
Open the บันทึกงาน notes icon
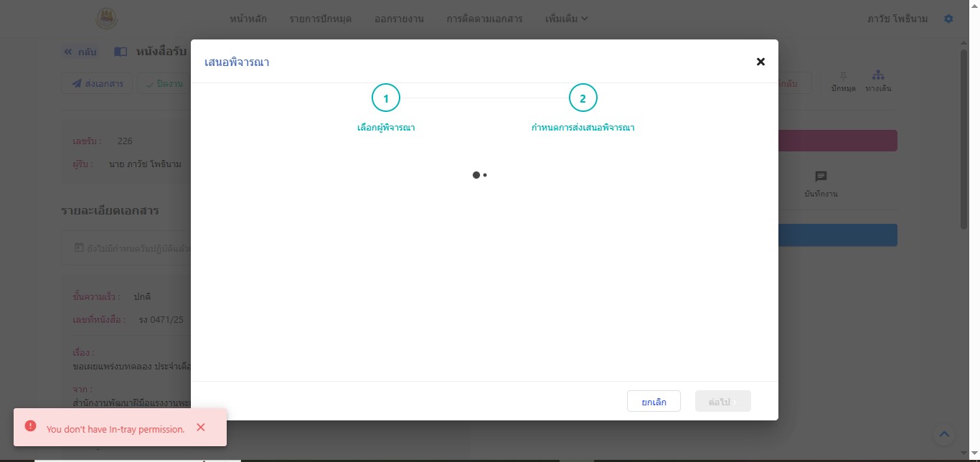coord(821,177)
